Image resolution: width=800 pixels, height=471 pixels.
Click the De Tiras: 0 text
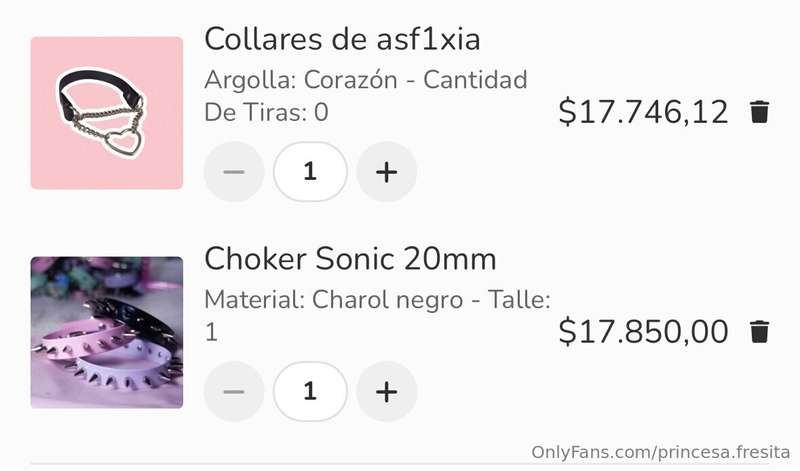tap(266, 113)
